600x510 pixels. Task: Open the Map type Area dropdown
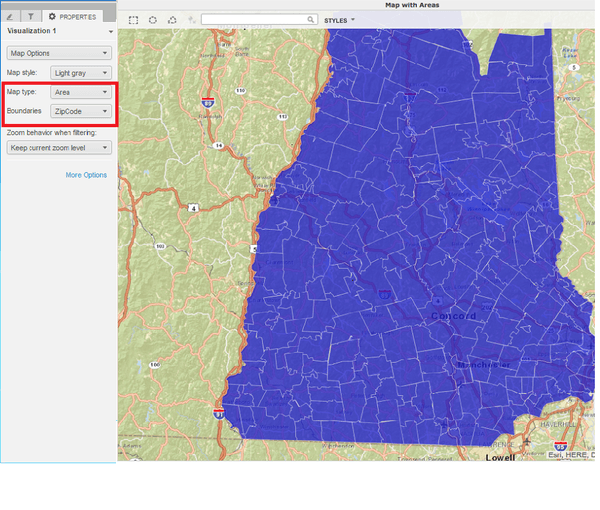point(81,92)
